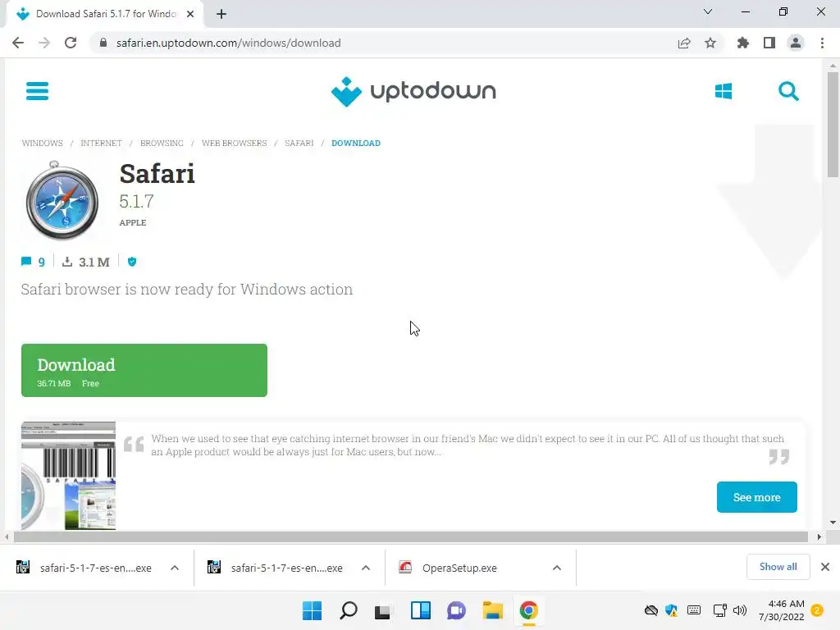
Task: Open the OperaSetup.exe download options chevron
Action: (x=557, y=568)
